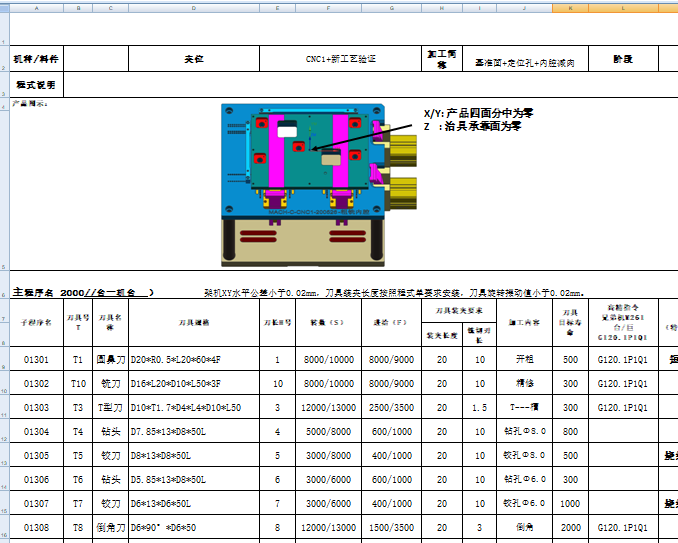Click the '阶段' header cell
678x543 pixels.
click(x=623, y=59)
